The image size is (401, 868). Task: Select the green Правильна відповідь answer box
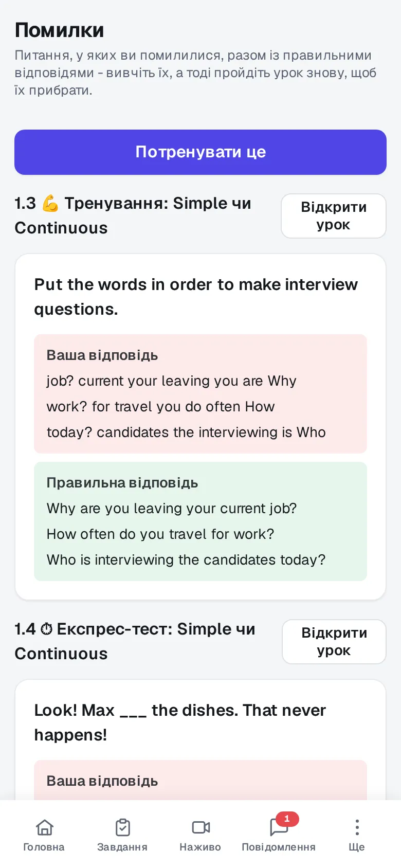point(200,521)
